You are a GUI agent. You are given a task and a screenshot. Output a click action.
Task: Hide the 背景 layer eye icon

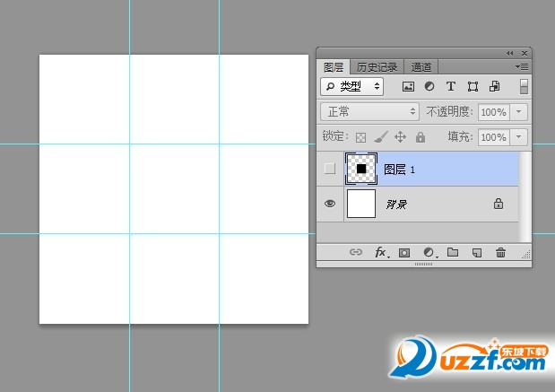pos(330,204)
